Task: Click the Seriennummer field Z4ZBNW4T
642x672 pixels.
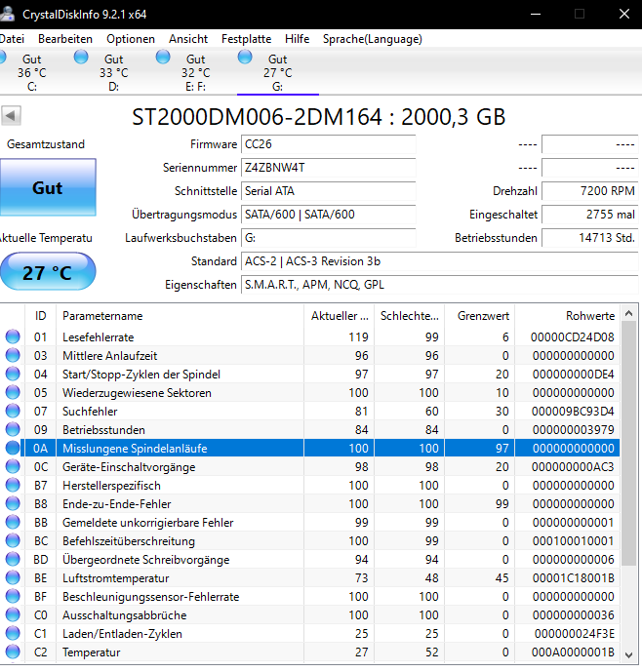Action: coord(329,168)
